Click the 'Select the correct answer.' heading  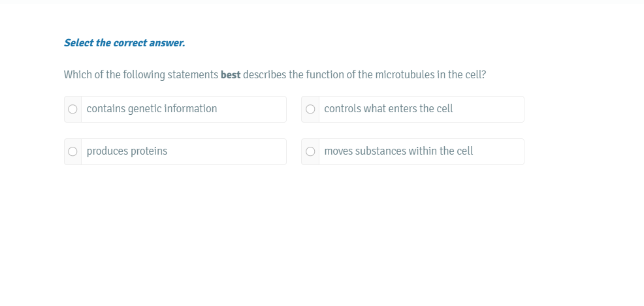pyautogui.click(x=124, y=43)
